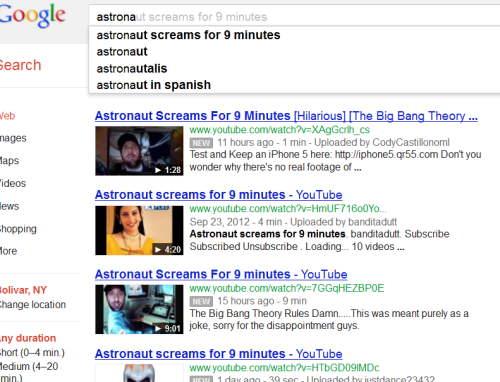
Task: Click URL ending HTbGD09lMDc
Action: [x=284, y=368]
